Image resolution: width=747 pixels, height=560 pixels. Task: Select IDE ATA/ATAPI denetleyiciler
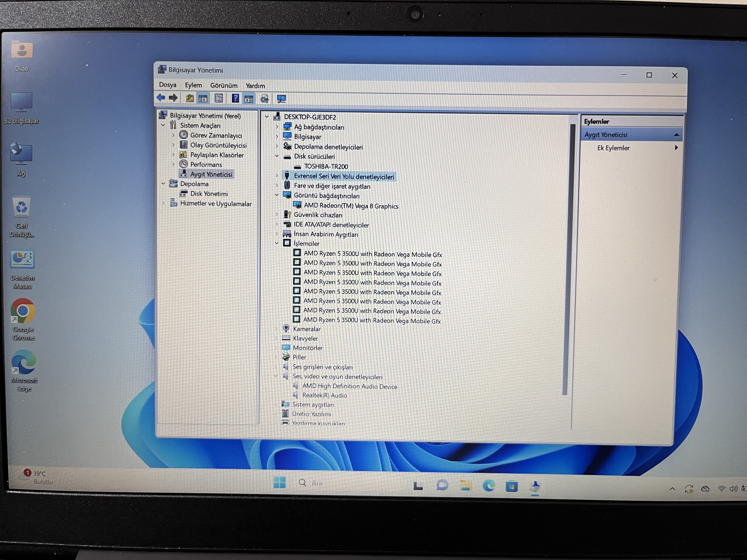tap(331, 224)
